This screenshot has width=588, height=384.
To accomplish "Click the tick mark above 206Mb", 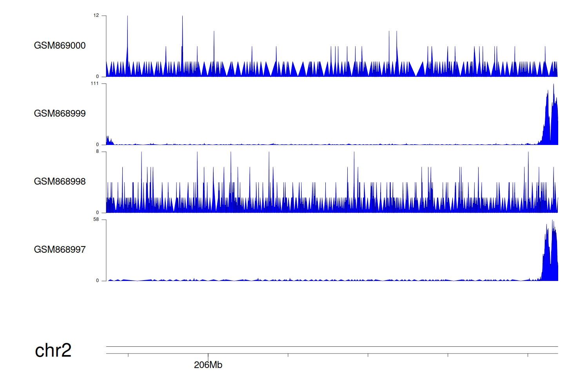I will (x=208, y=356).
